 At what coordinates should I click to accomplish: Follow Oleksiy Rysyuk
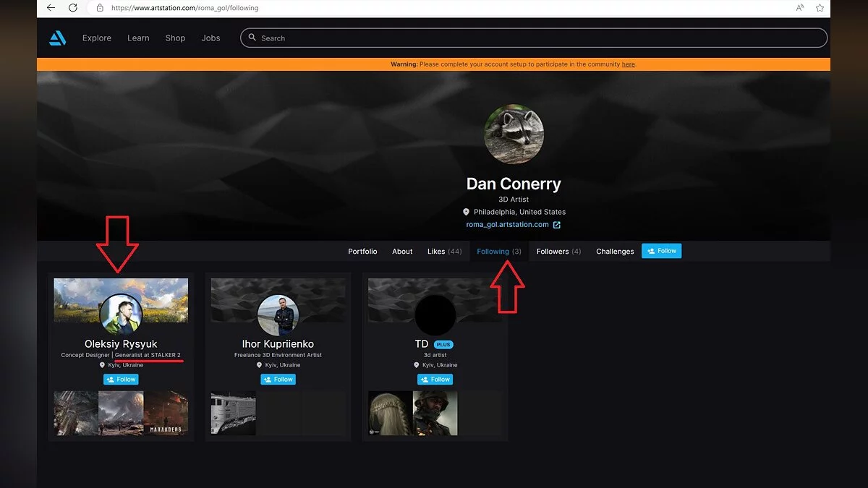(121, 380)
